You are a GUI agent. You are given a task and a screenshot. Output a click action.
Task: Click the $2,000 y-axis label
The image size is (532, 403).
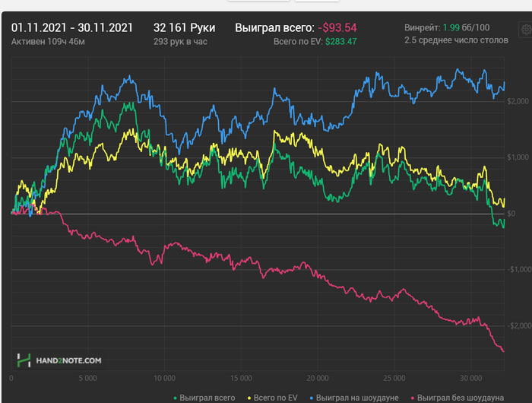(518, 101)
